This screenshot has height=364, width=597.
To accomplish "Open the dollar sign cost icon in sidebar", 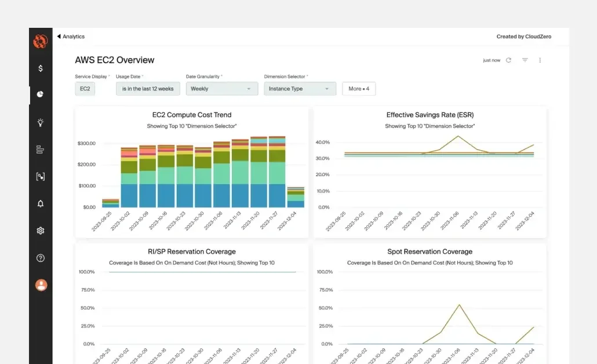I will tap(40, 68).
